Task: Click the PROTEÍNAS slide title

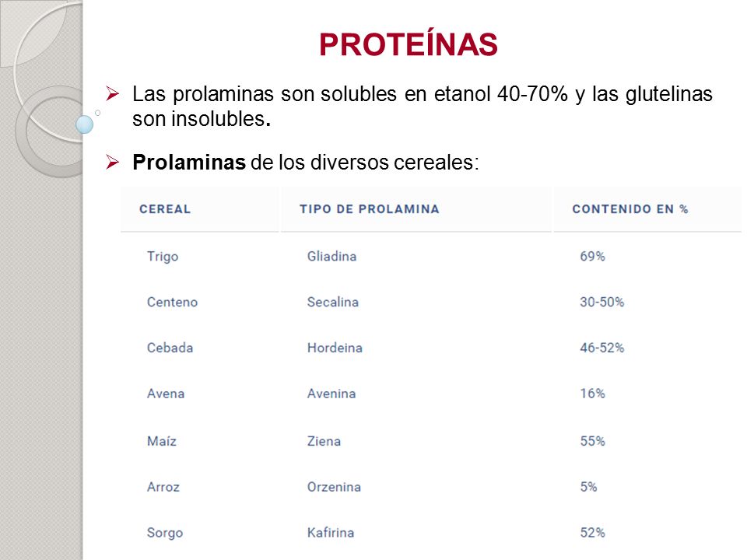Action: tap(409, 44)
